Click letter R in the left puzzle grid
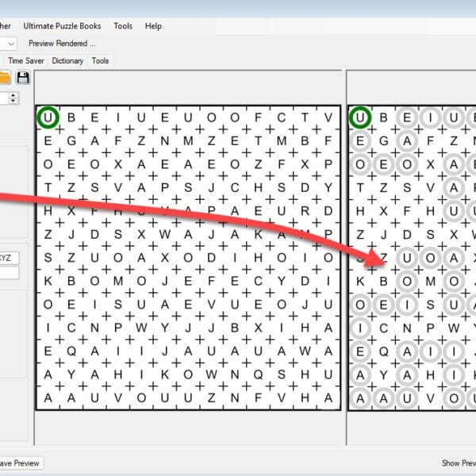Viewport: 476px width, 476px height. pyautogui.click(x=305, y=211)
